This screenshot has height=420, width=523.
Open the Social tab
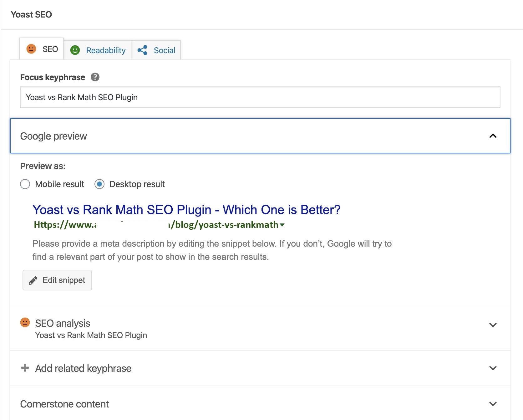point(156,50)
